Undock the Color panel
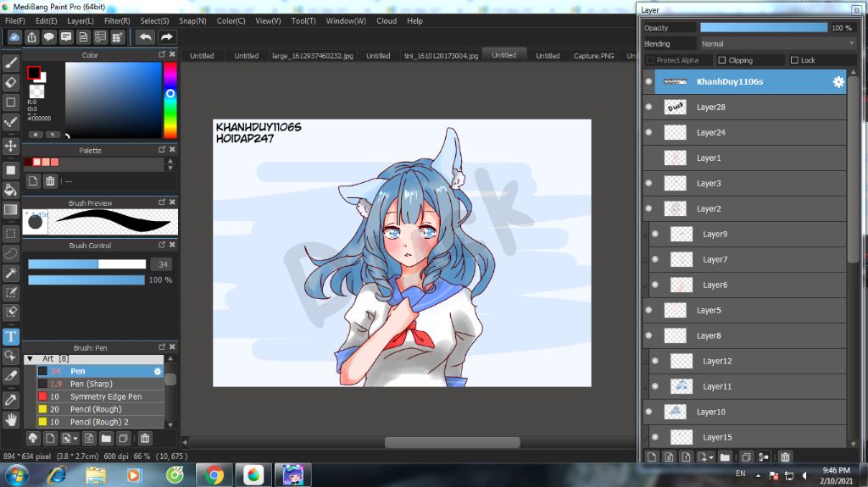Viewport: 868px width, 487px height. point(162,54)
